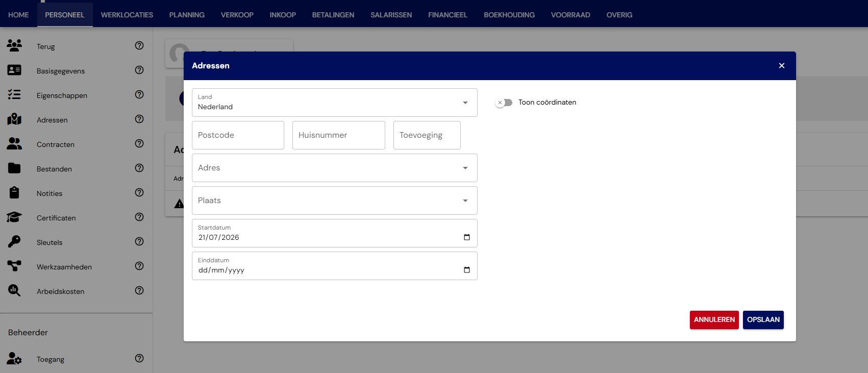This screenshot has height=373, width=868.
Task: Enable the Toon coördinaten switch
Action: [x=504, y=103]
